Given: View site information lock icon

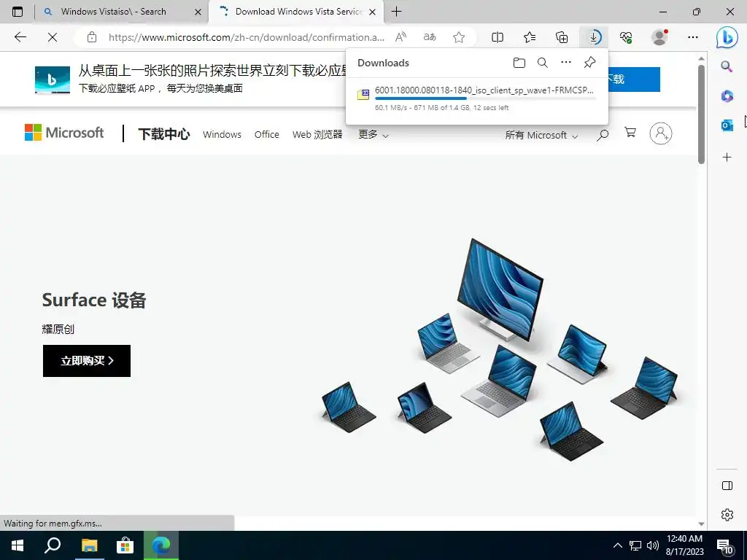Looking at the screenshot, I should (x=92, y=37).
